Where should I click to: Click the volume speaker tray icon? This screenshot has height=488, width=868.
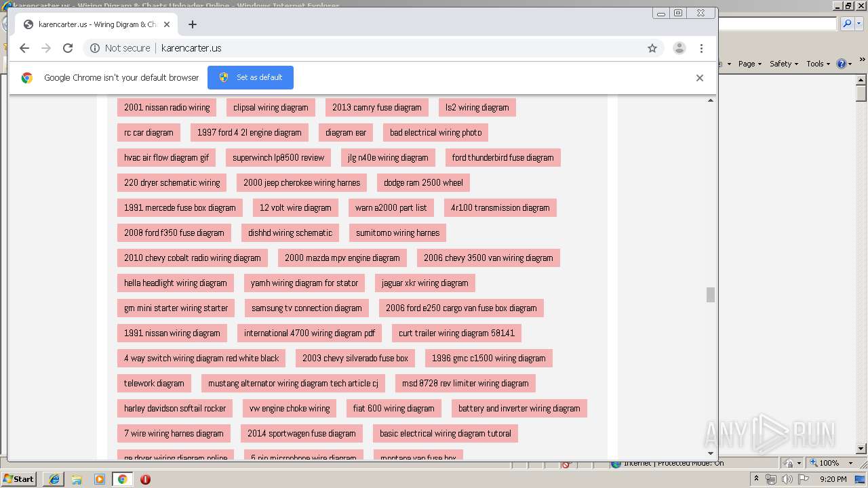(787, 479)
